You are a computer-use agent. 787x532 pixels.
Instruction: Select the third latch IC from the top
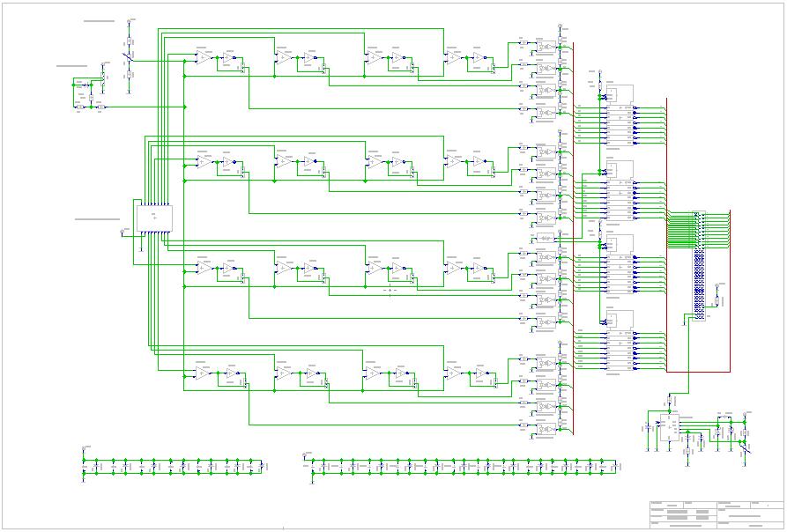coord(621,260)
